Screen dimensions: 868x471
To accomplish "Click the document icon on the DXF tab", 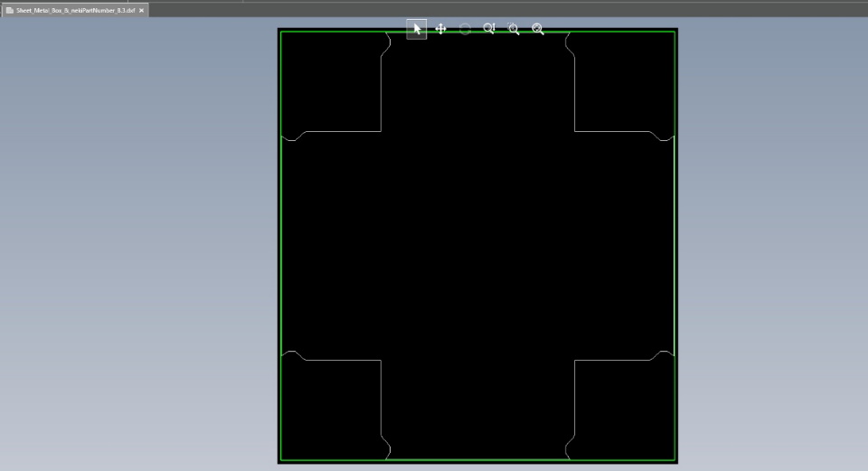I will point(10,10).
